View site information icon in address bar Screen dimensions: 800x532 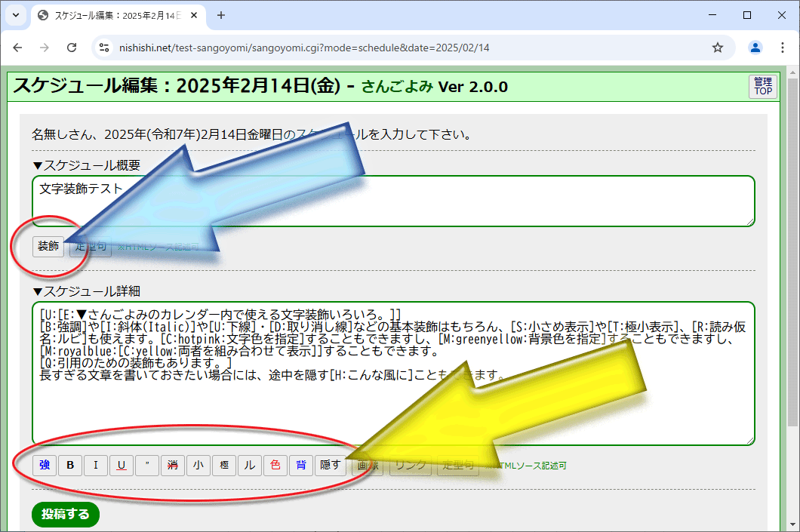(104, 48)
